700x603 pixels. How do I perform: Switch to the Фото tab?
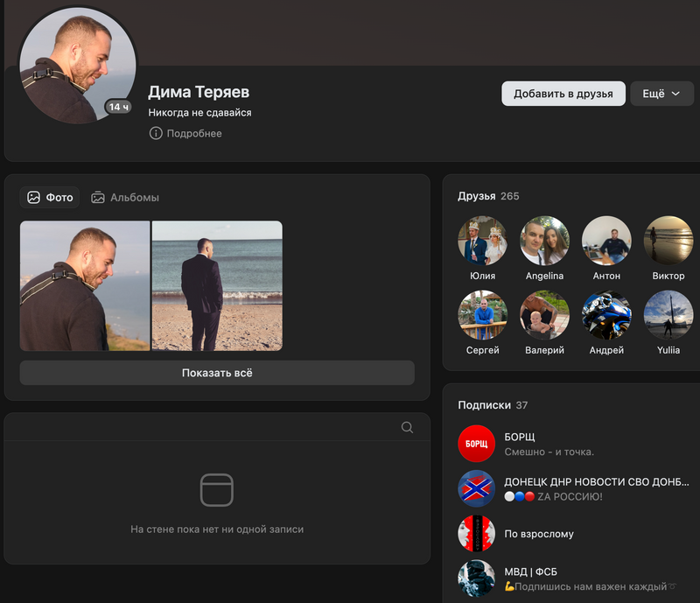click(x=50, y=198)
